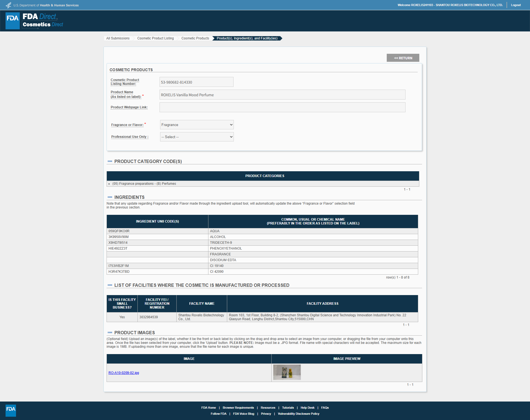Open the Fragrance or Flavor dropdown
Image resolution: width=530 pixels, height=420 pixels.
click(x=197, y=125)
